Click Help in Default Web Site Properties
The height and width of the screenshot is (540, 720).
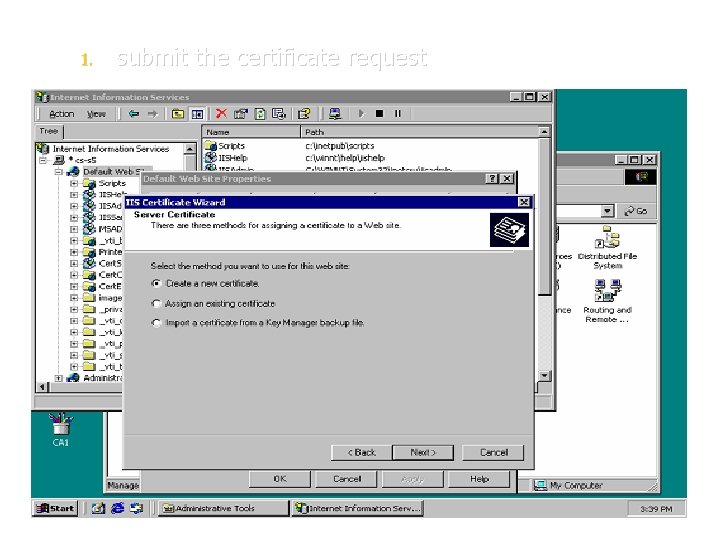(479, 479)
